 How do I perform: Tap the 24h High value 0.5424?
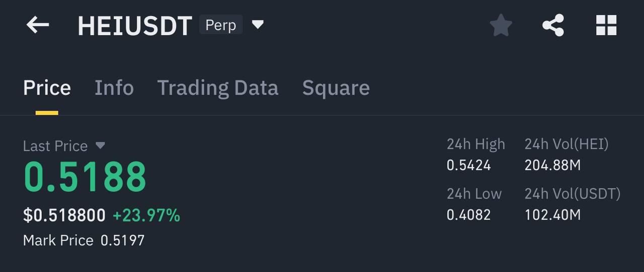pos(469,165)
